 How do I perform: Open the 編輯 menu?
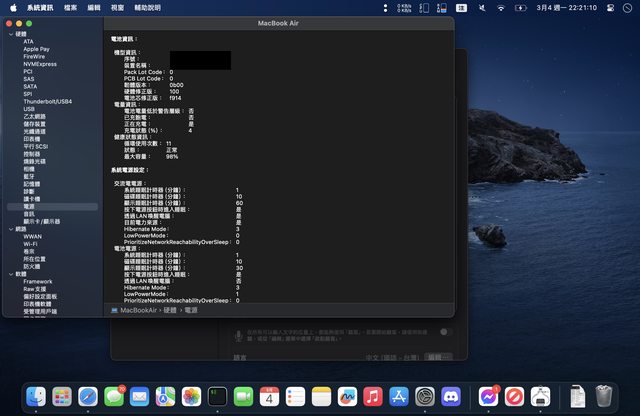click(94, 8)
